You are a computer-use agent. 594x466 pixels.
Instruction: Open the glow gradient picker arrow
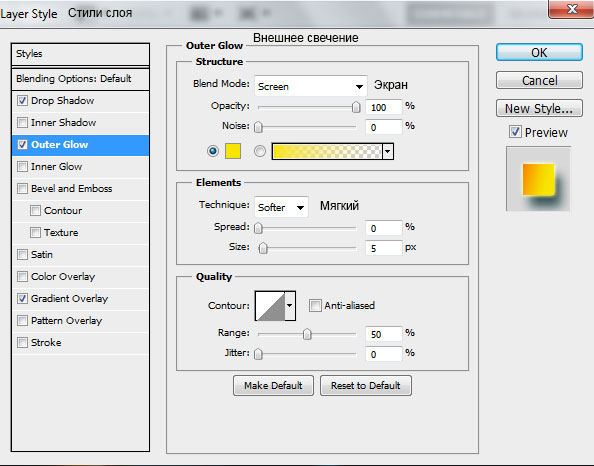point(388,152)
